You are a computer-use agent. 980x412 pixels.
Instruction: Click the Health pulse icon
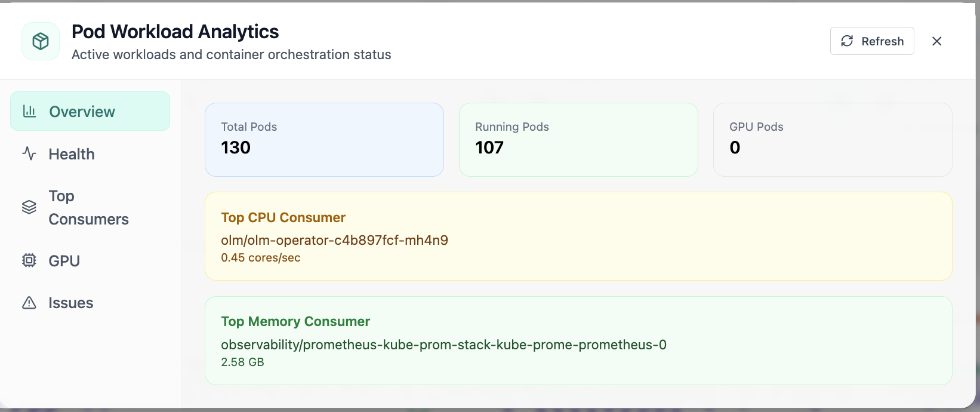point(29,153)
